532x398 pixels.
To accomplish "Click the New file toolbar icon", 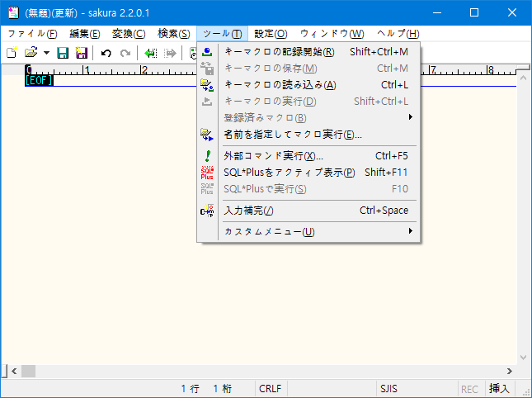I will pyautogui.click(x=12, y=53).
